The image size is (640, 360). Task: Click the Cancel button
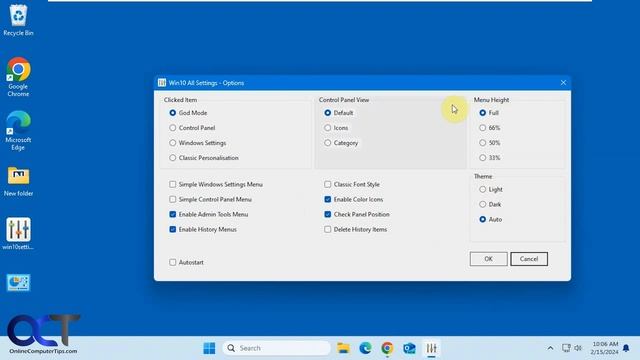(529, 259)
